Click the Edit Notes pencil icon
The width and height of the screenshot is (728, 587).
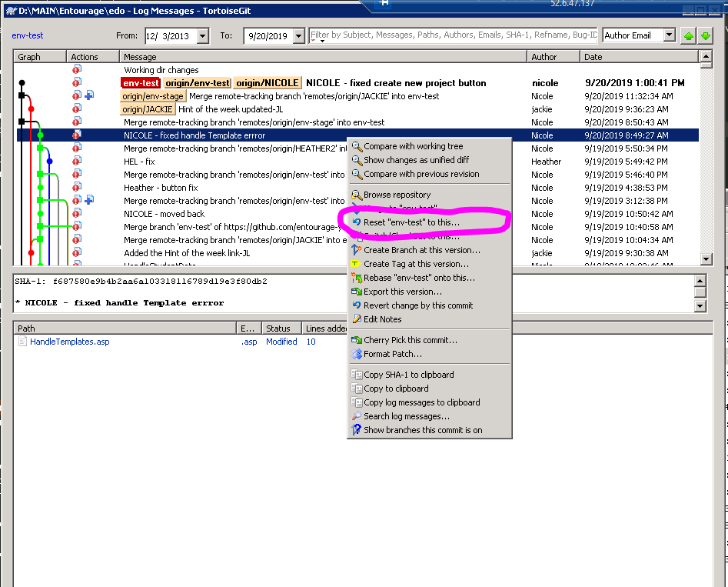pyautogui.click(x=357, y=319)
